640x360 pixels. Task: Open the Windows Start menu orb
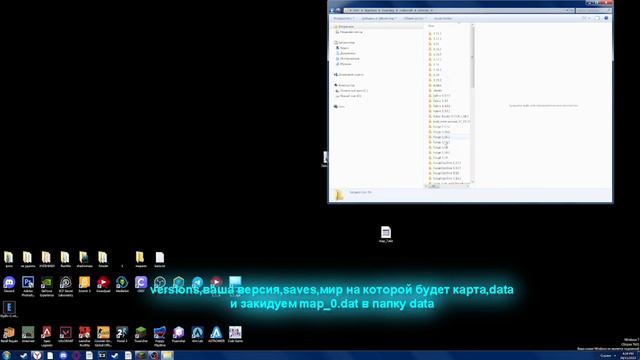[6, 356]
